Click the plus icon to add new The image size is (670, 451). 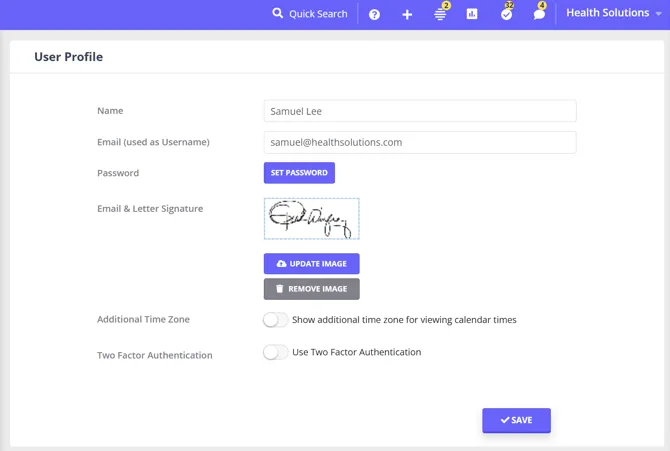[407, 15]
